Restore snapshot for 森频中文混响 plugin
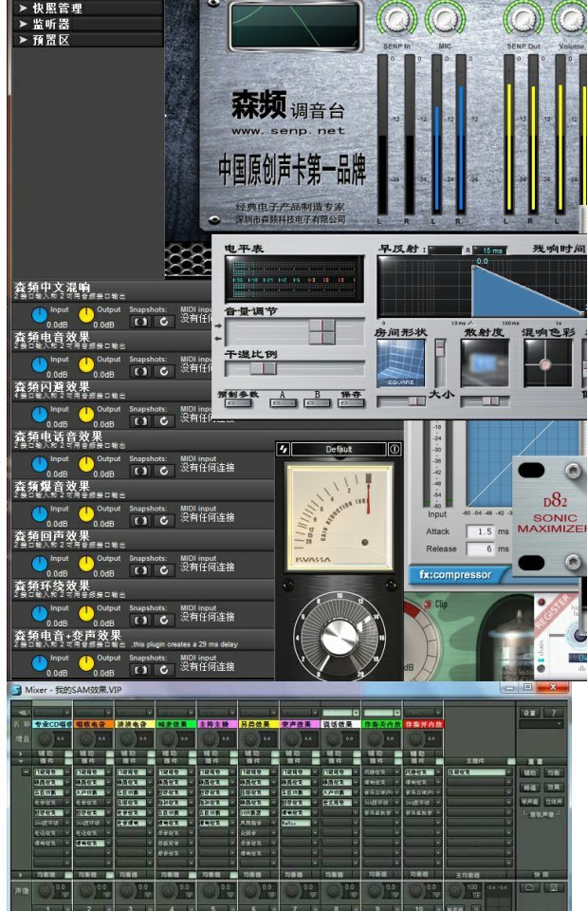The width and height of the screenshot is (588, 911). pos(164,322)
